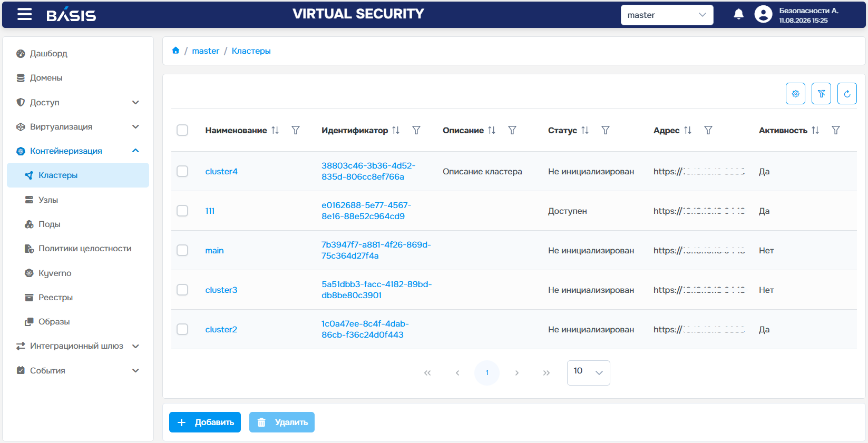Sort by Идентификатор column
868x443 pixels.
click(x=396, y=130)
